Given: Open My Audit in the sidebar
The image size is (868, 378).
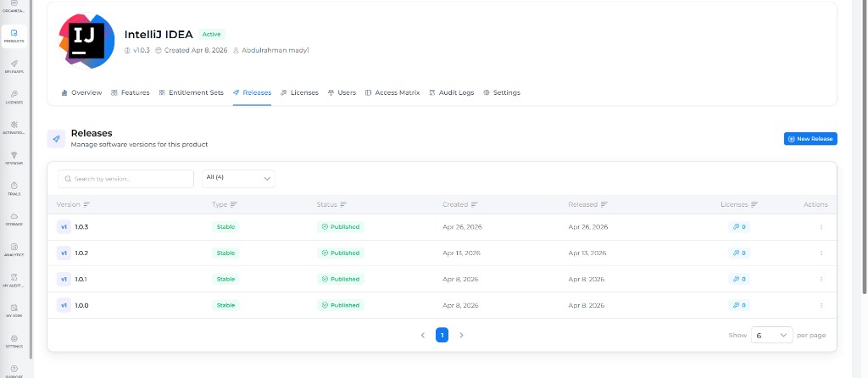Looking at the screenshot, I should click(x=14, y=280).
